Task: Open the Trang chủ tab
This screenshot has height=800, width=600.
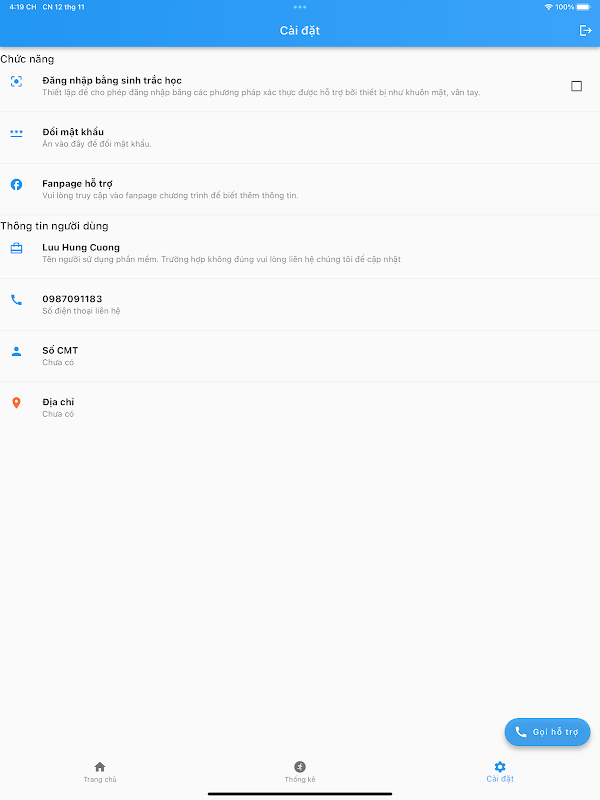Action: (100, 772)
